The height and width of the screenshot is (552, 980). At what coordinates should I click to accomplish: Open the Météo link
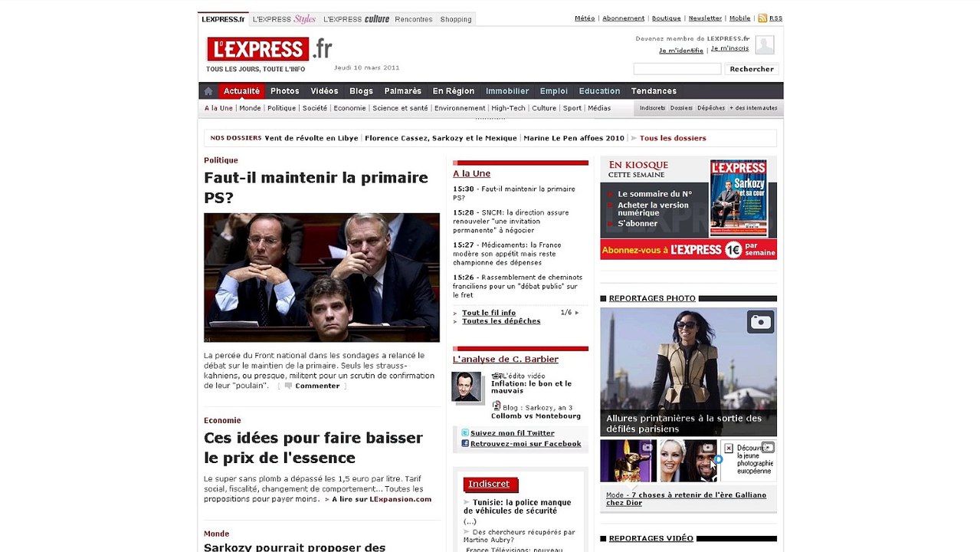(585, 18)
